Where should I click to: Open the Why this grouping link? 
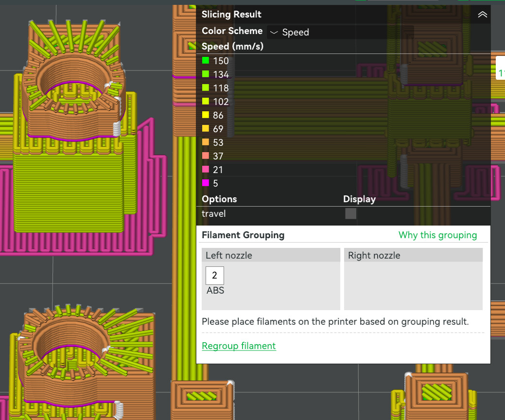point(438,235)
